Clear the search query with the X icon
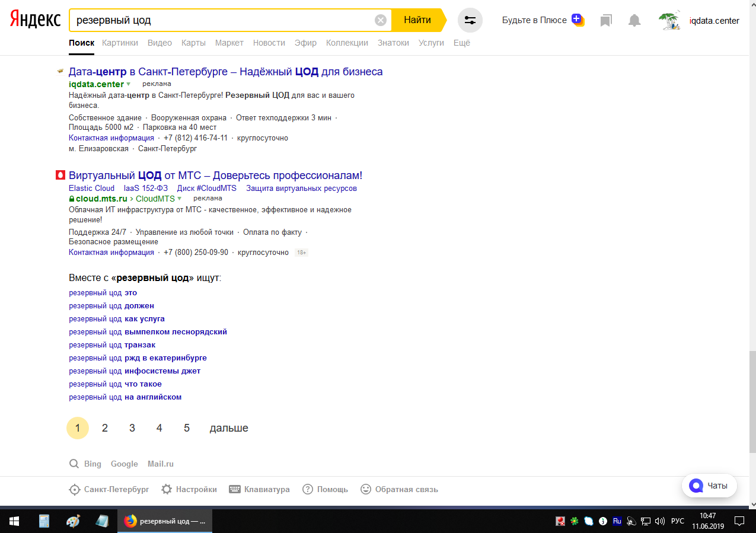 click(381, 20)
